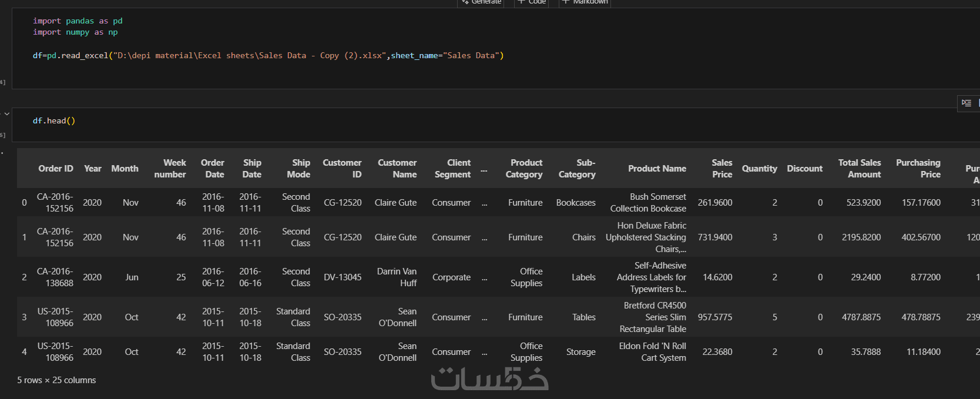Select the CG-12520 customer ID in row 0

[343, 203]
